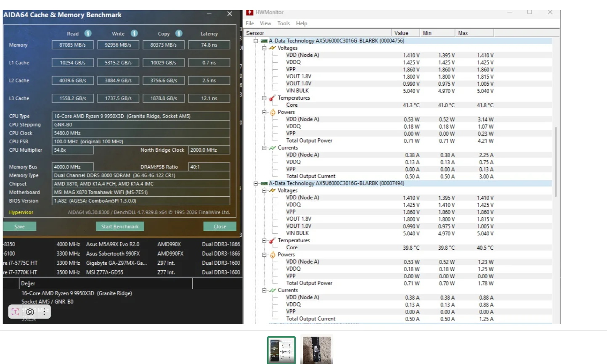Image resolution: width=607 pixels, height=364 pixels.
Task: Click the text recognition icon on image overlay
Action: tap(16, 312)
